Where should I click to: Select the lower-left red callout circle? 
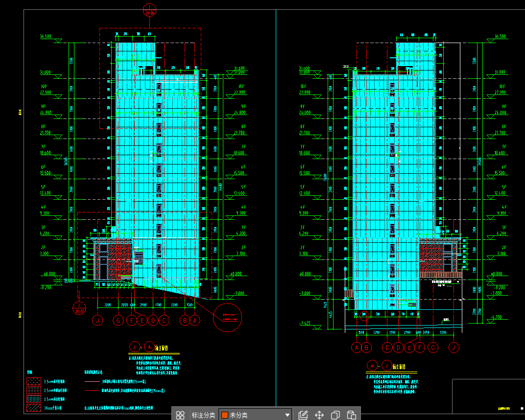click(79, 308)
